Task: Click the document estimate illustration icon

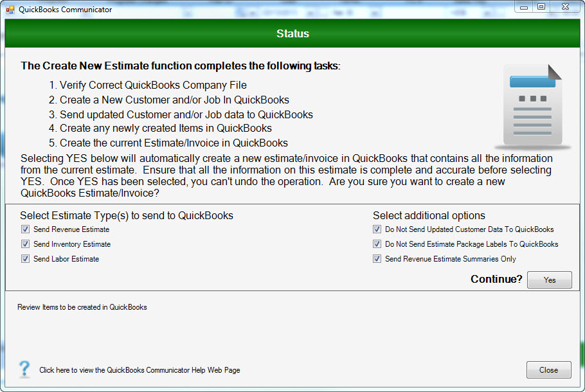Action: click(x=532, y=107)
